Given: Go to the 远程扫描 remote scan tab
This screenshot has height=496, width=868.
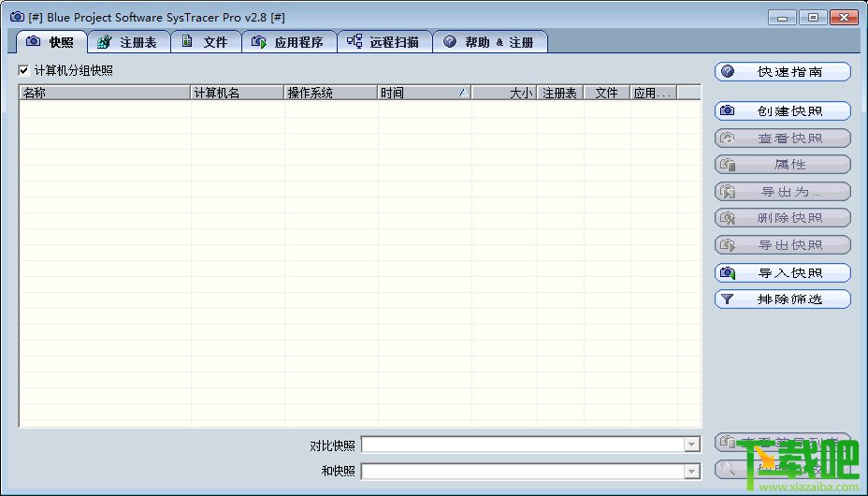Looking at the screenshot, I should 384,42.
